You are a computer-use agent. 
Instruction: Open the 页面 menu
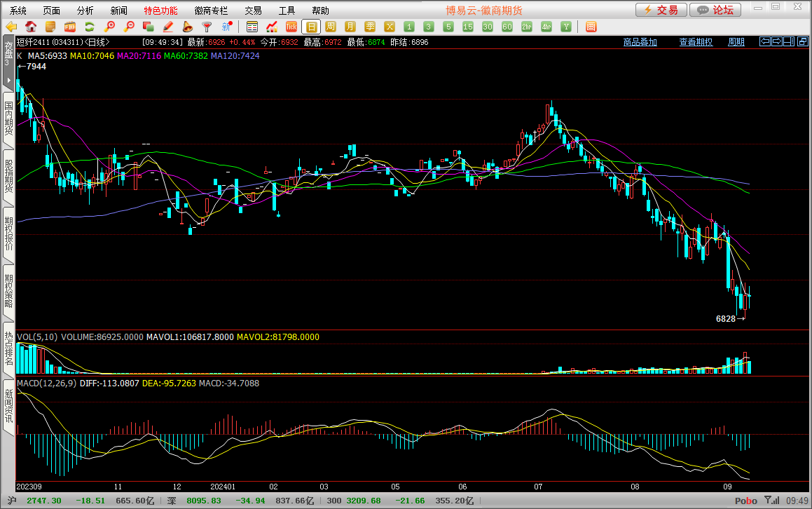(x=51, y=11)
